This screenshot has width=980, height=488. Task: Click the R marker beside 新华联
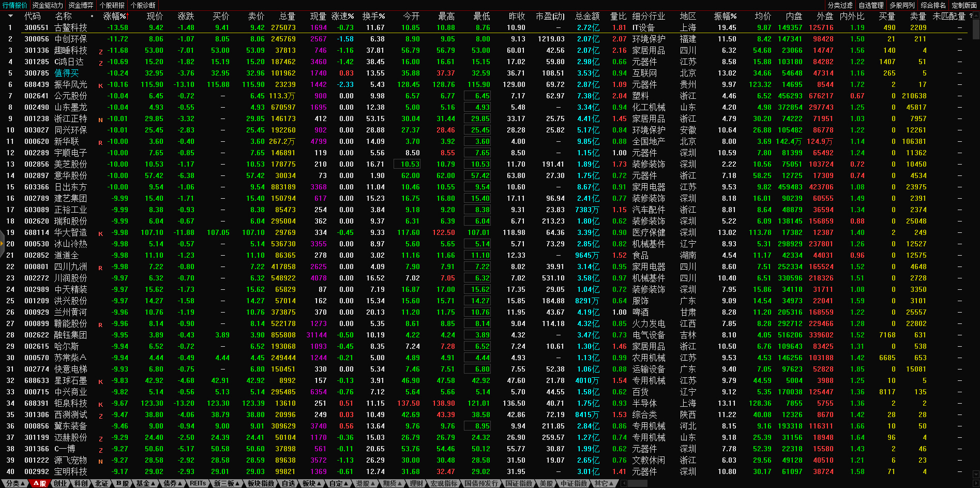pyautogui.click(x=100, y=142)
